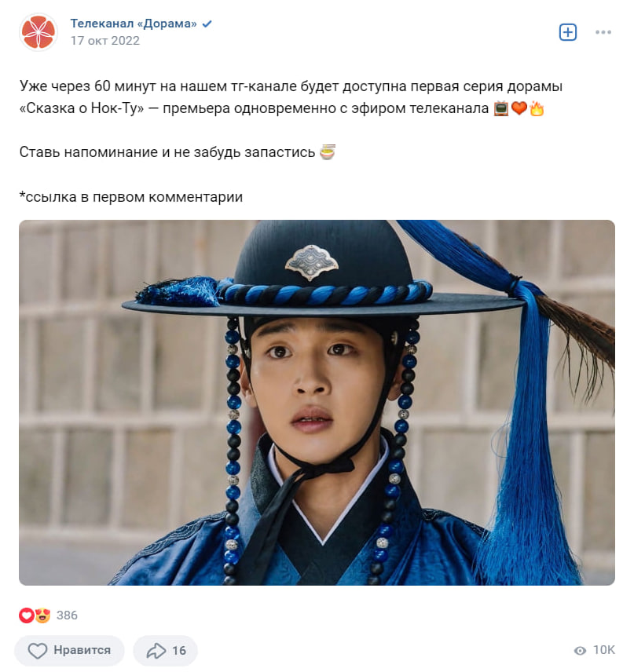Open the drama still photo
634x672 pixels.
click(x=317, y=403)
